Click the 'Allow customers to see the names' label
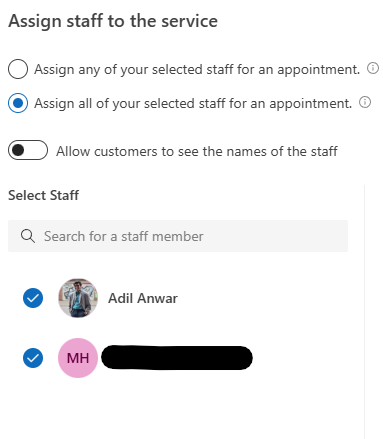Viewport: 383px width, 439px height. [197, 151]
